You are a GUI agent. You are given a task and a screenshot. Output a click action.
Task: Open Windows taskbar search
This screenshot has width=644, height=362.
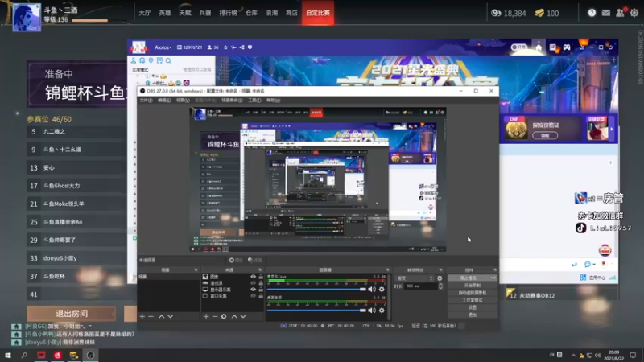pos(24,355)
